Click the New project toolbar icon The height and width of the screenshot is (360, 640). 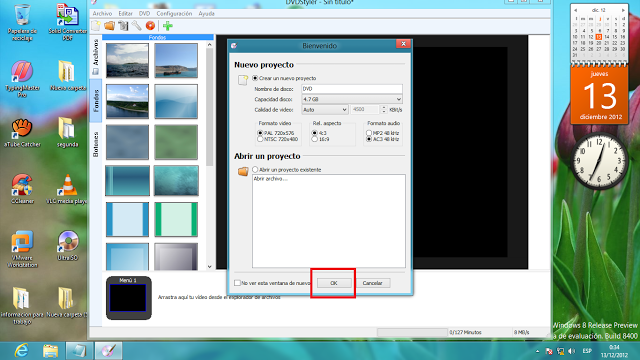(96, 26)
